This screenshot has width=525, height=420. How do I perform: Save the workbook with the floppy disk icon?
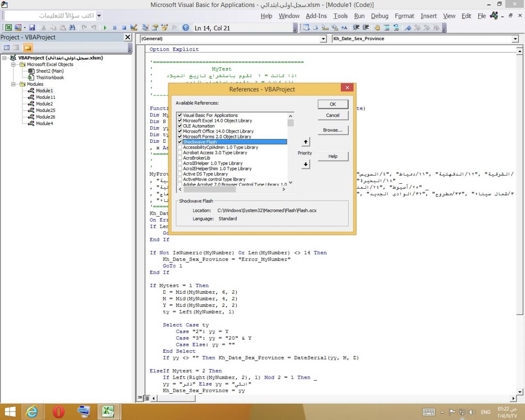coord(32,28)
